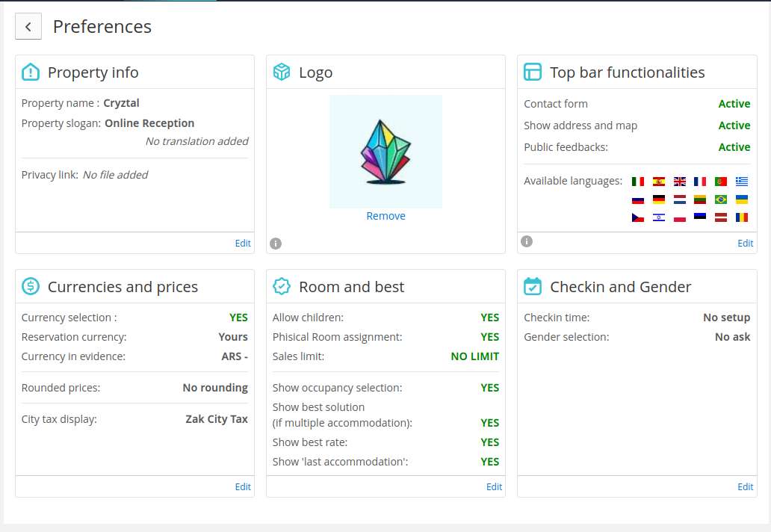Click the Logo cube icon
Image resolution: width=771 pixels, height=532 pixels.
point(282,72)
